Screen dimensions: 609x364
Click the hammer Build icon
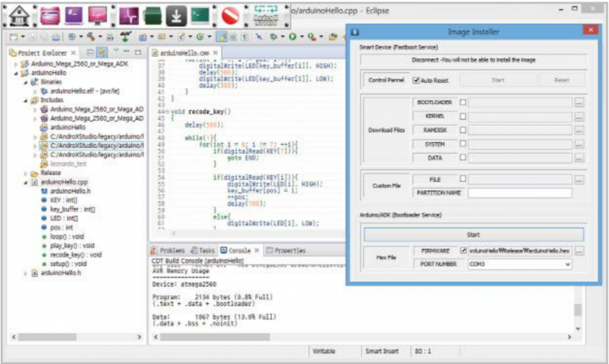pos(91,37)
